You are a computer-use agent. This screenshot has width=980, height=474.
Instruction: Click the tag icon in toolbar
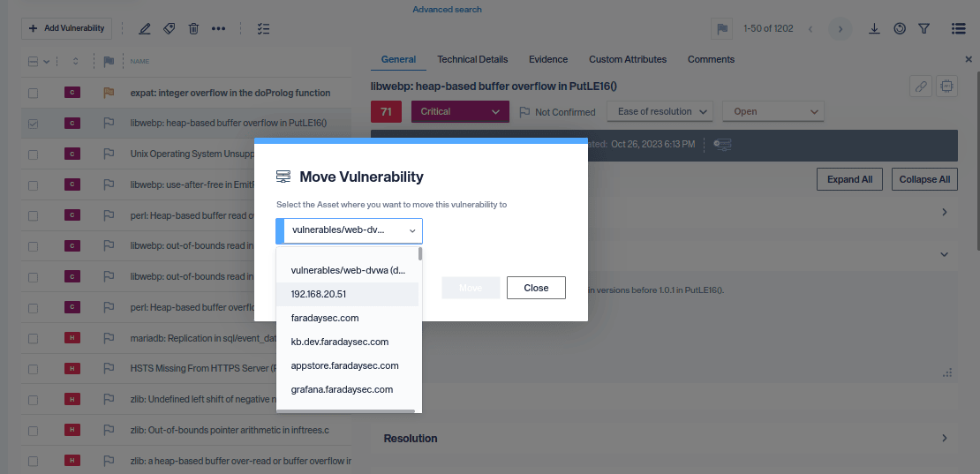169,28
